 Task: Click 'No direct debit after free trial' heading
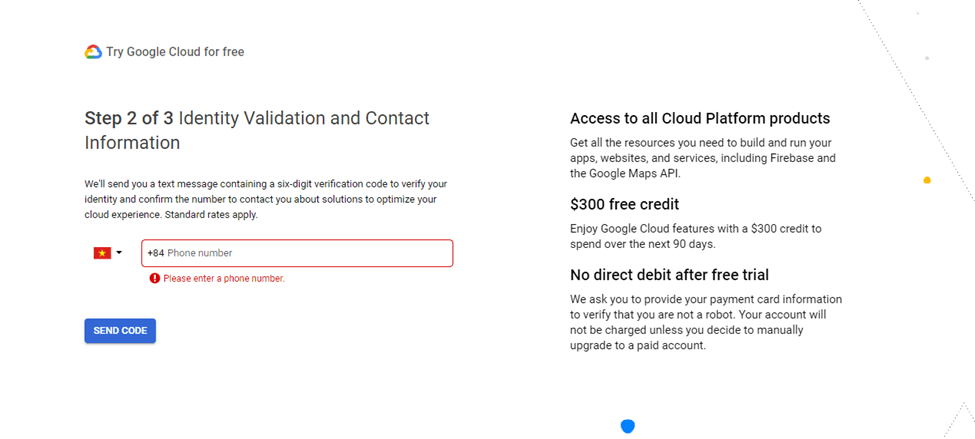[x=670, y=274]
